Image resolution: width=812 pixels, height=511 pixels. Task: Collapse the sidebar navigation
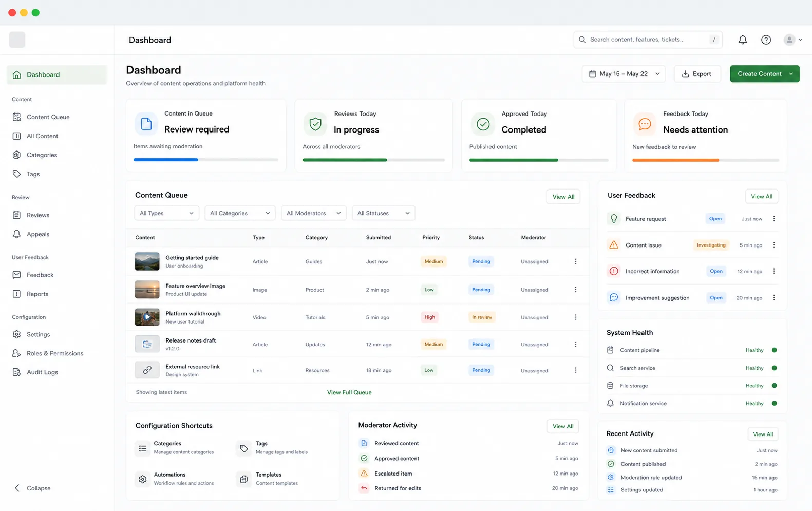(x=32, y=488)
